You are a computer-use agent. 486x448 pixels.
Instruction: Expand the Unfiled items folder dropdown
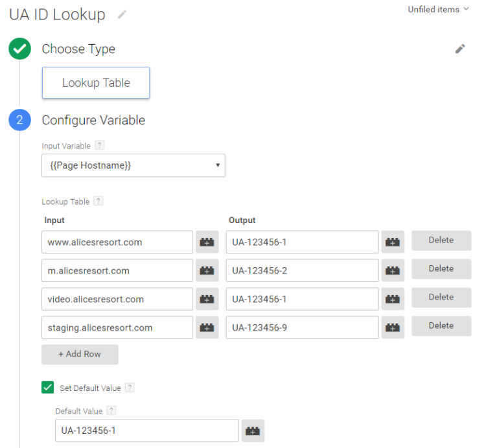438,9
